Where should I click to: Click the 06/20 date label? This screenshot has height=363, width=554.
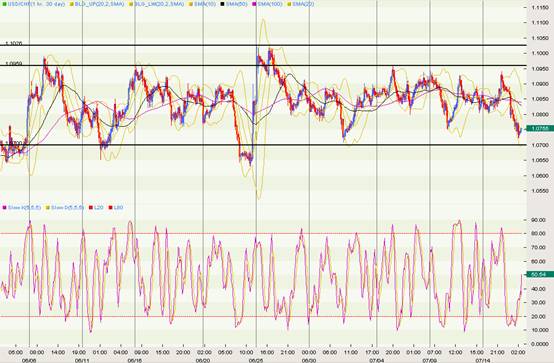(203, 360)
